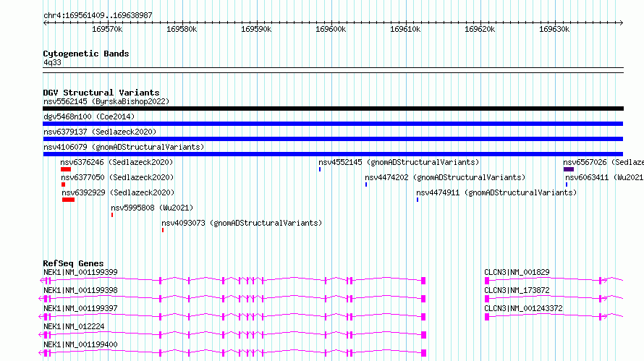The image size is (644, 361).
Task: Click purple feature under nsv6567026
Action: tap(569, 169)
